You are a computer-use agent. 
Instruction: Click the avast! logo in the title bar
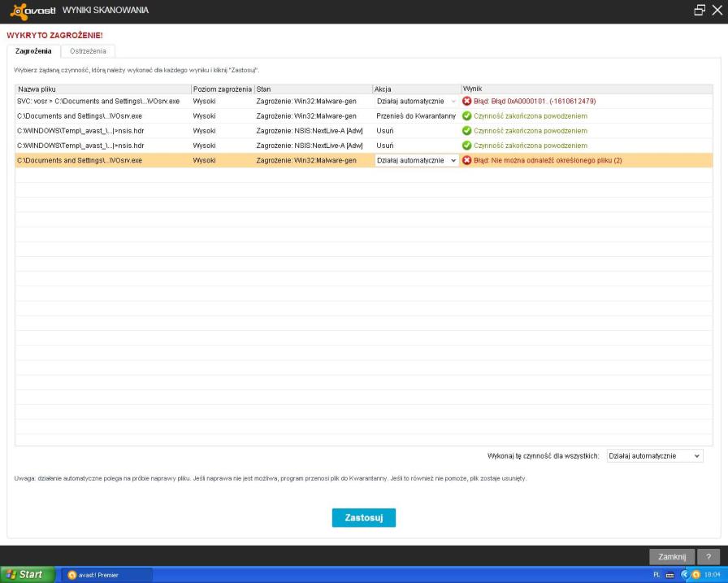[x=32, y=11]
